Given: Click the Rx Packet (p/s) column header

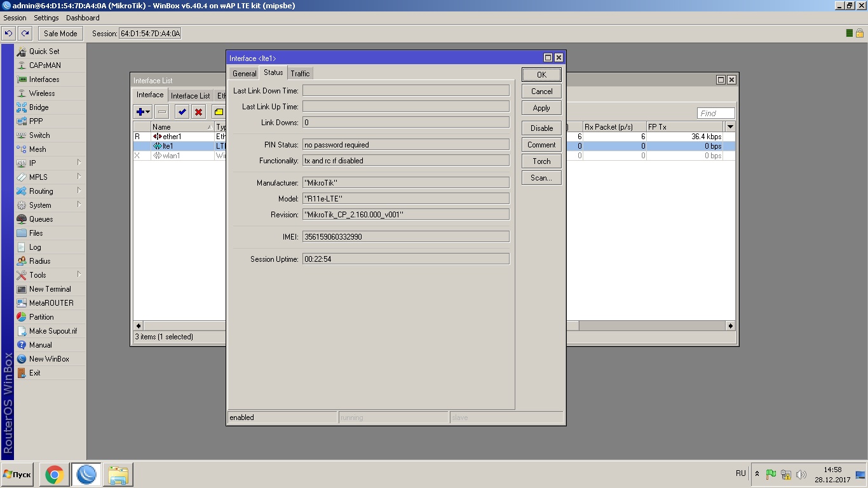Looking at the screenshot, I should [x=614, y=127].
